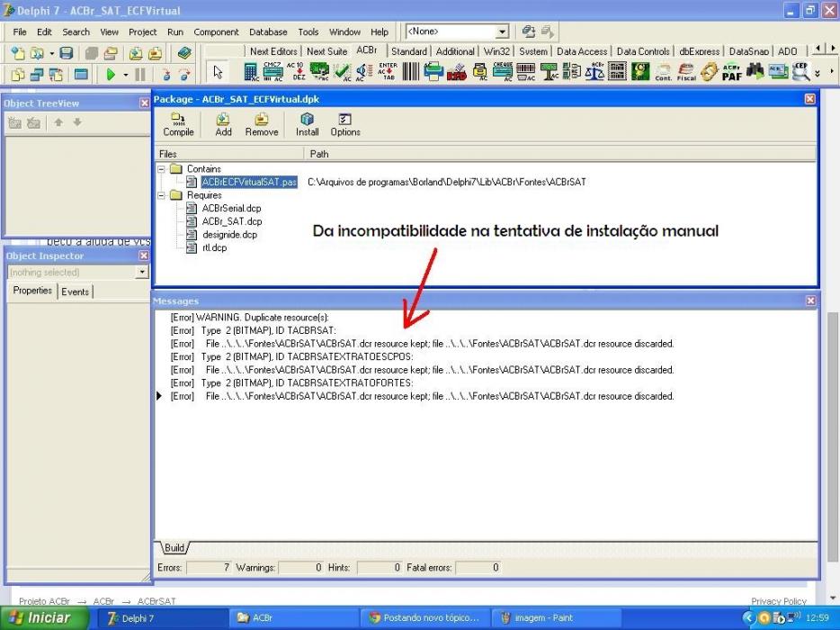Select the ACBr calculator component
This screenshot has width=840, height=630.
point(251,72)
